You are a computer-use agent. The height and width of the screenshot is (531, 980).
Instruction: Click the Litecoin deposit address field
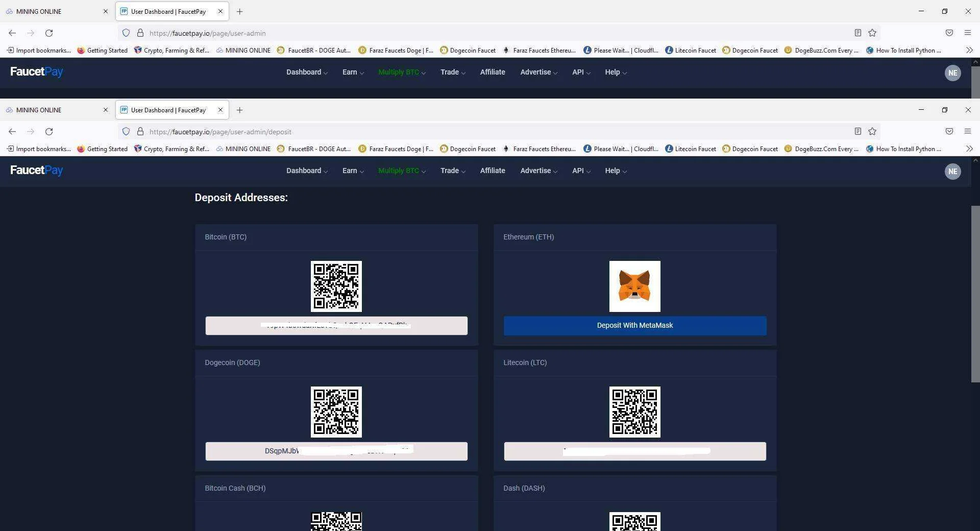point(634,451)
